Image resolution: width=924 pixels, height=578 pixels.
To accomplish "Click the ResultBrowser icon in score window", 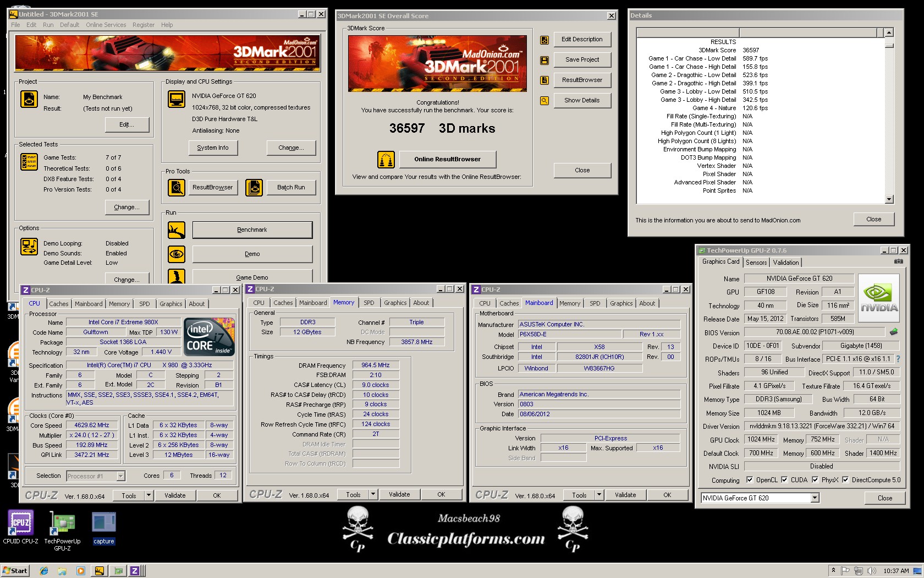I will [544, 80].
